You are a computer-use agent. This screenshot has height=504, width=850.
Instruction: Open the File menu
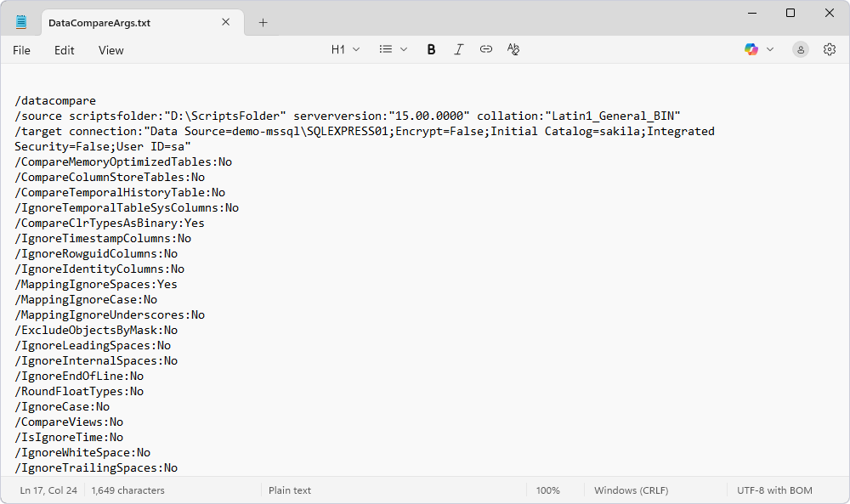21,50
